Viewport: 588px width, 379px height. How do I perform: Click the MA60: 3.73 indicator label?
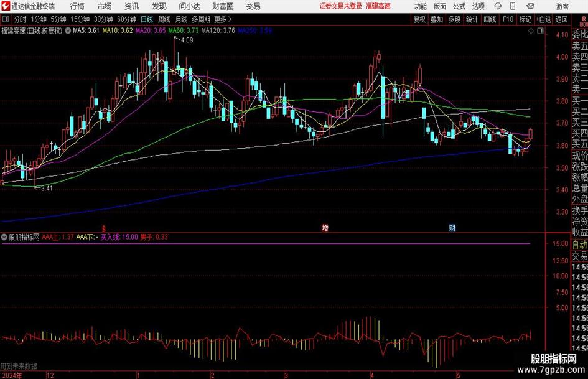click(184, 30)
